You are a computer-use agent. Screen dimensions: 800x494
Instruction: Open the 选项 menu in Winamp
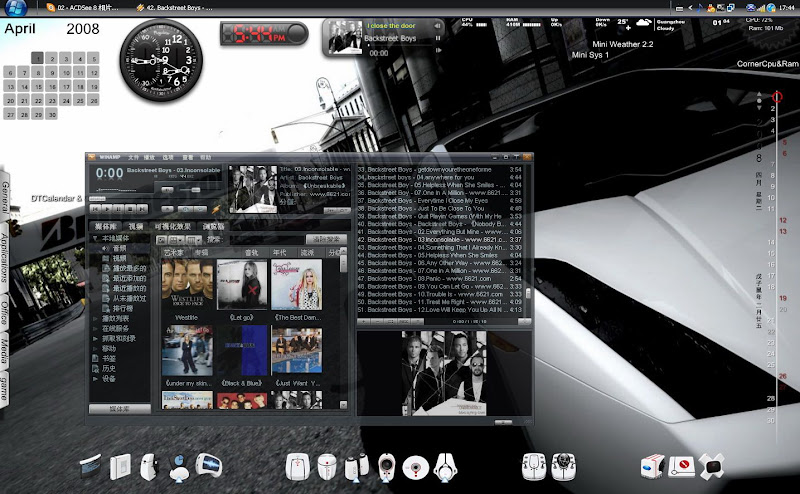pos(168,157)
